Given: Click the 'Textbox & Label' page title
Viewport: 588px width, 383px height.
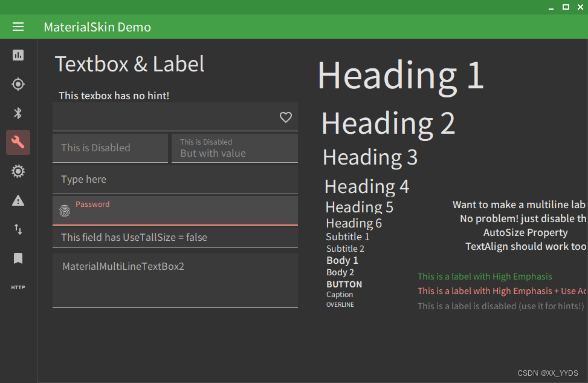Looking at the screenshot, I should pyautogui.click(x=129, y=64).
